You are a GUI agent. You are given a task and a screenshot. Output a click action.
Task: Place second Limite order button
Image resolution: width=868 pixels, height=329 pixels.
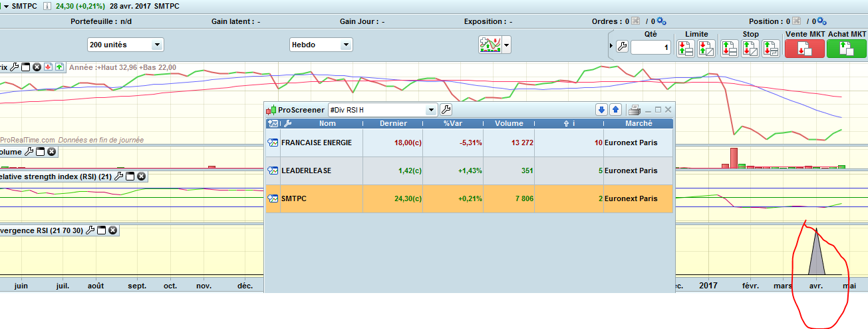706,48
